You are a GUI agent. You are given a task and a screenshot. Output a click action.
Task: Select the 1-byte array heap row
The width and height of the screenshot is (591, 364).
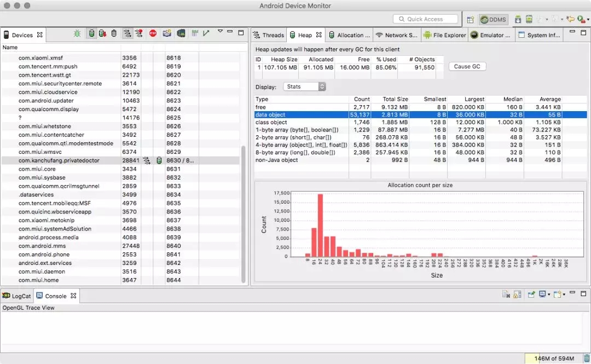tap(421, 130)
